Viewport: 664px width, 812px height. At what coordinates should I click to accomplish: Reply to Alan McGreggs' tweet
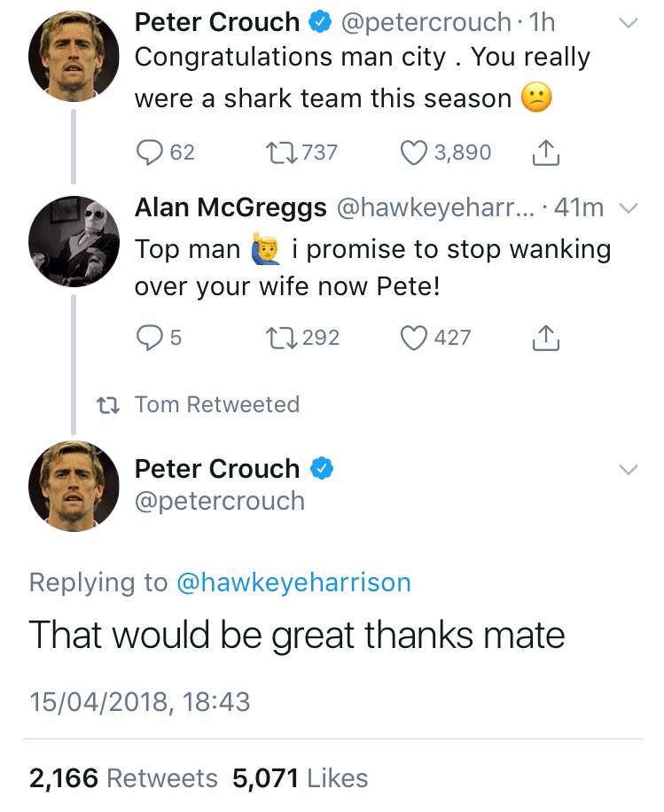pyautogui.click(x=150, y=337)
